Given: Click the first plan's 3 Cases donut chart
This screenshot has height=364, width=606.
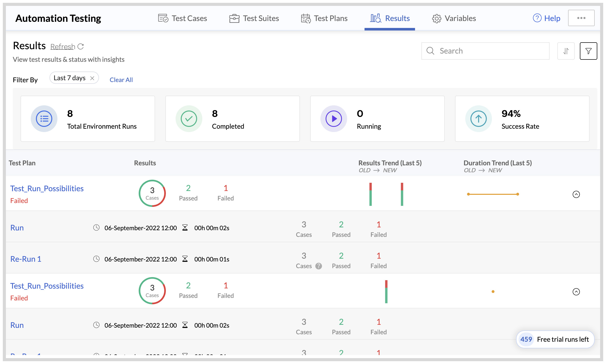Looking at the screenshot, I should pos(152,193).
